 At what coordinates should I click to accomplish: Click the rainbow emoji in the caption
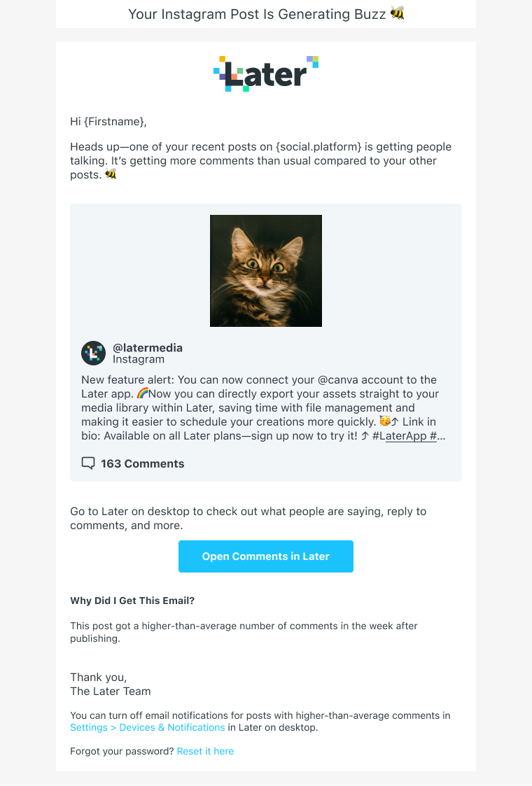143,394
